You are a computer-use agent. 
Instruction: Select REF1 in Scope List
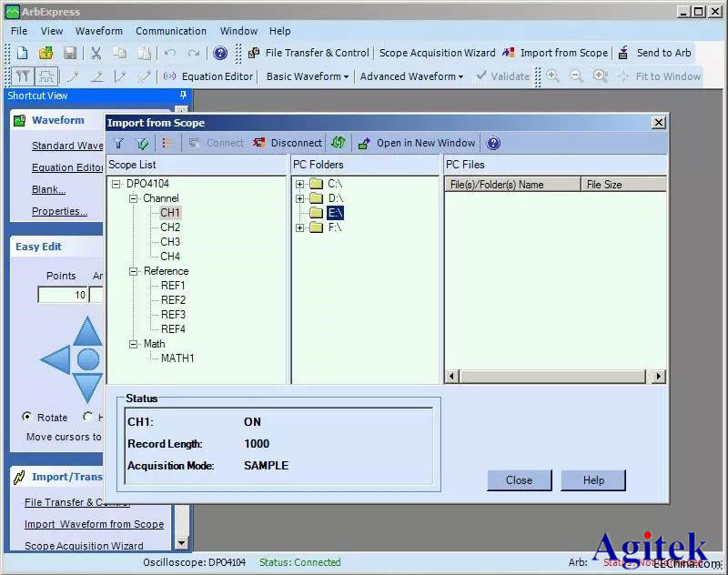(173, 286)
